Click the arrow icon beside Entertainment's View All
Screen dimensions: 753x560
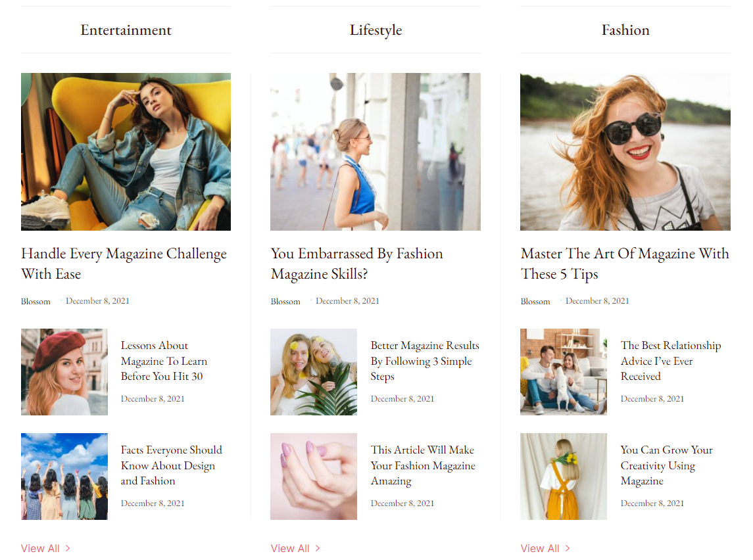67,548
